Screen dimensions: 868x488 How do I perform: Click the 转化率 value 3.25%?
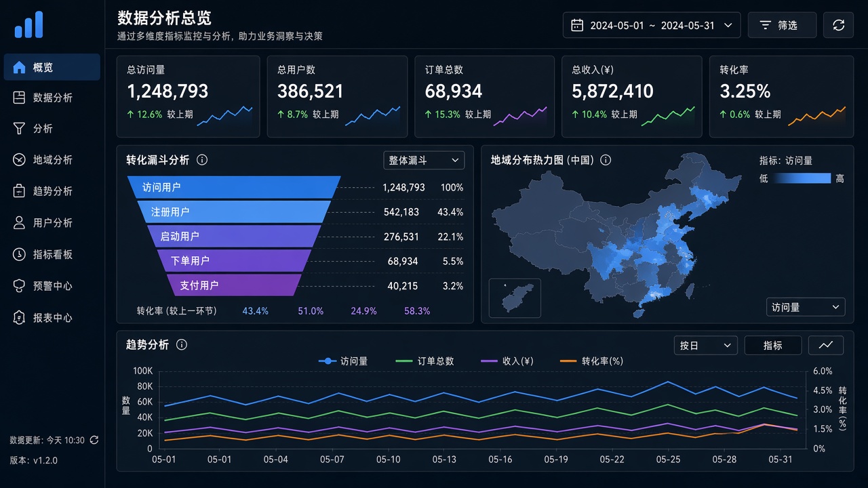(745, 91)
